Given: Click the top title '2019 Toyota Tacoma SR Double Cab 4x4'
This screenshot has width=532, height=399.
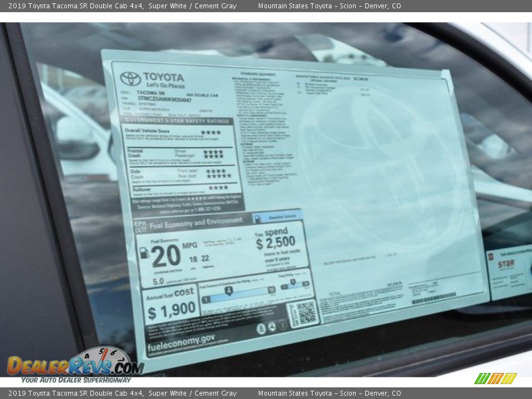Looking at the screenshot, I should click(x=76, y=6).
